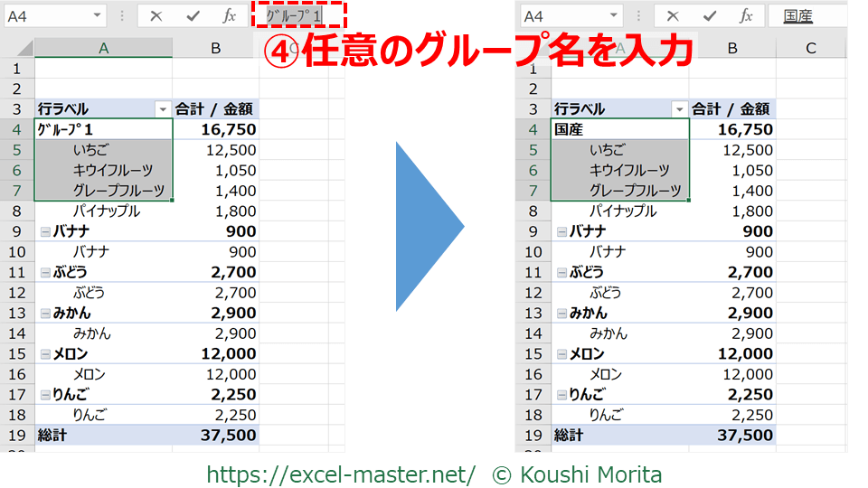Expand the Name Box dropdown in left sheet

tap(98, 16)
